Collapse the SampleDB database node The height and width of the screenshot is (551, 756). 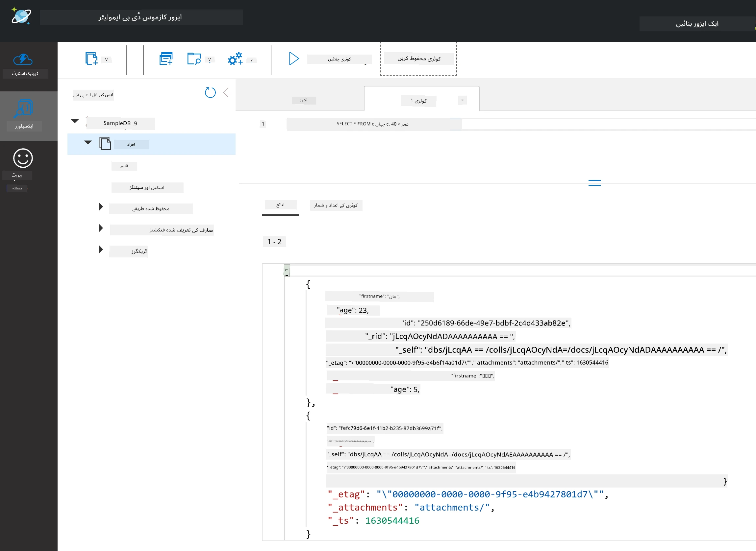coord(75,121)
